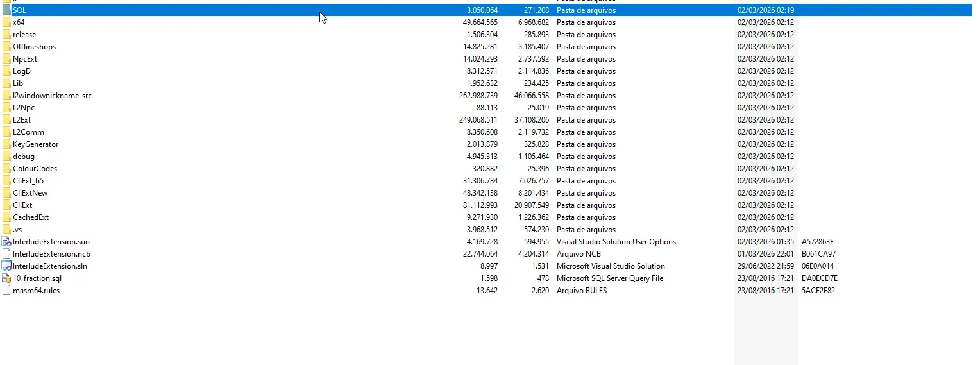
Task: Click the CliExtNew folder icon
Action: (x=6, y=193)
